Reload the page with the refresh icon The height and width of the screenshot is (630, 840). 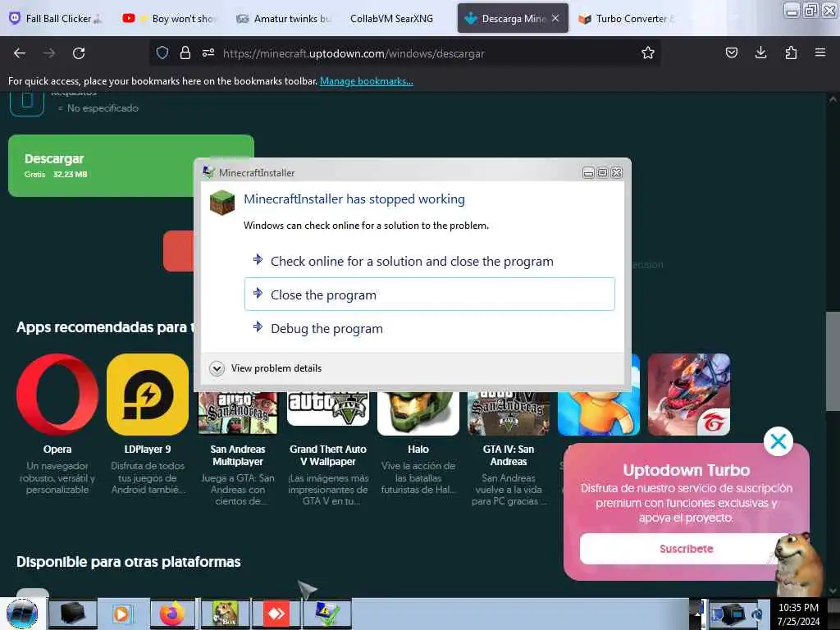(79, 53)
